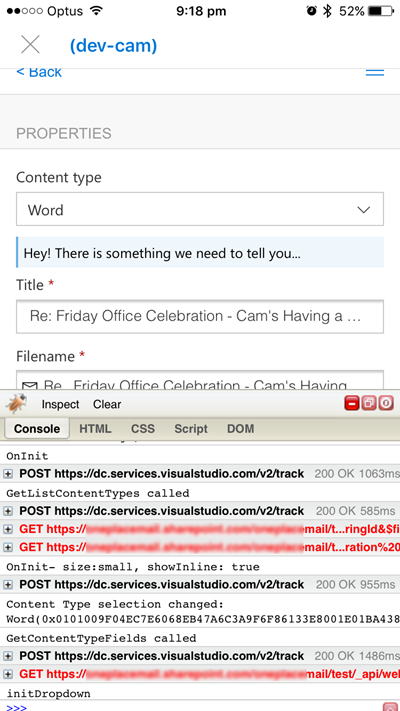Expand POST track request 200 OK 585ms
Viewport: 400px width, 711px height.
8,511
